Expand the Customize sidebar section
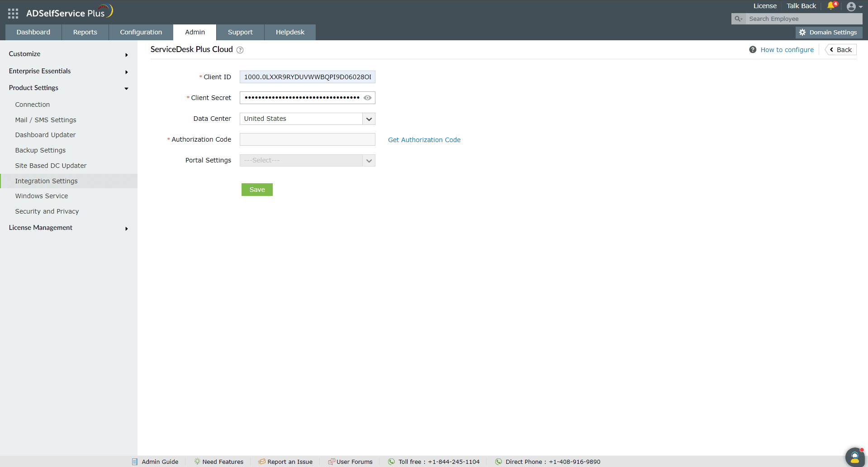868x467 pixels. (x=69, y=54)
